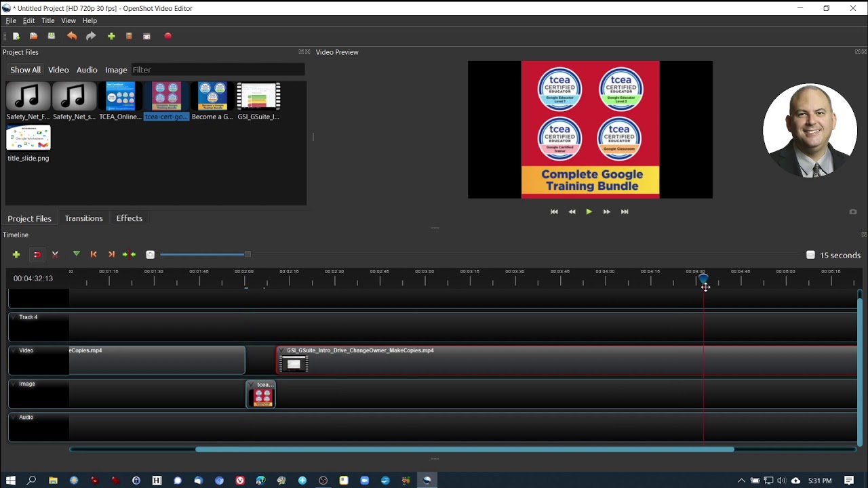
Task: Import files using the main toolbar green plus
Action: (x=111, y=36)
